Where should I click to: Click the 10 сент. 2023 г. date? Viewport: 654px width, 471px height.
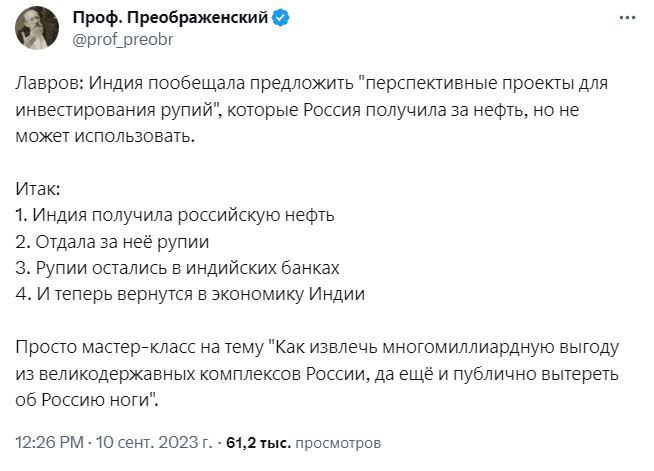coord(154,442)
